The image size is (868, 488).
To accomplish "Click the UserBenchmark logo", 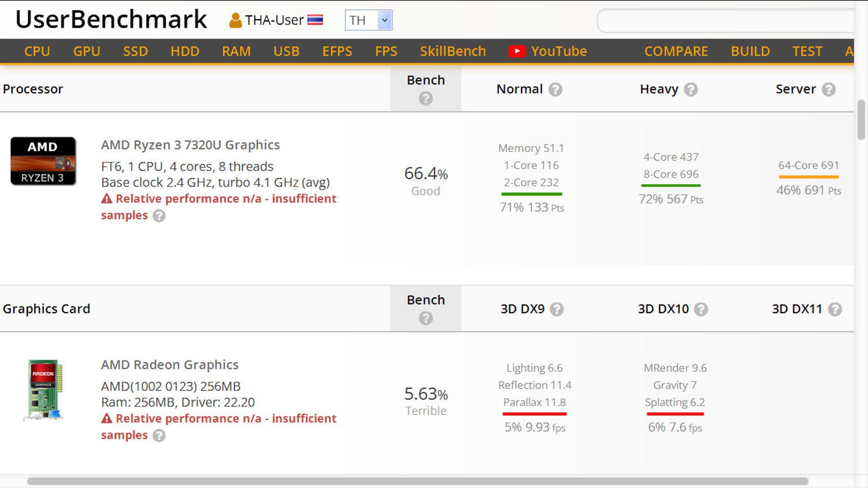I will (111, 19).
